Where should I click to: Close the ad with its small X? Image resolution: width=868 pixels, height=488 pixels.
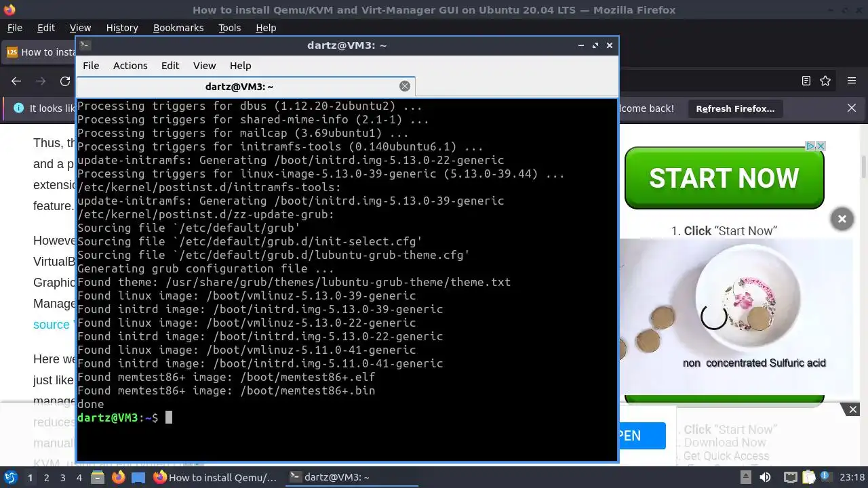820,146
